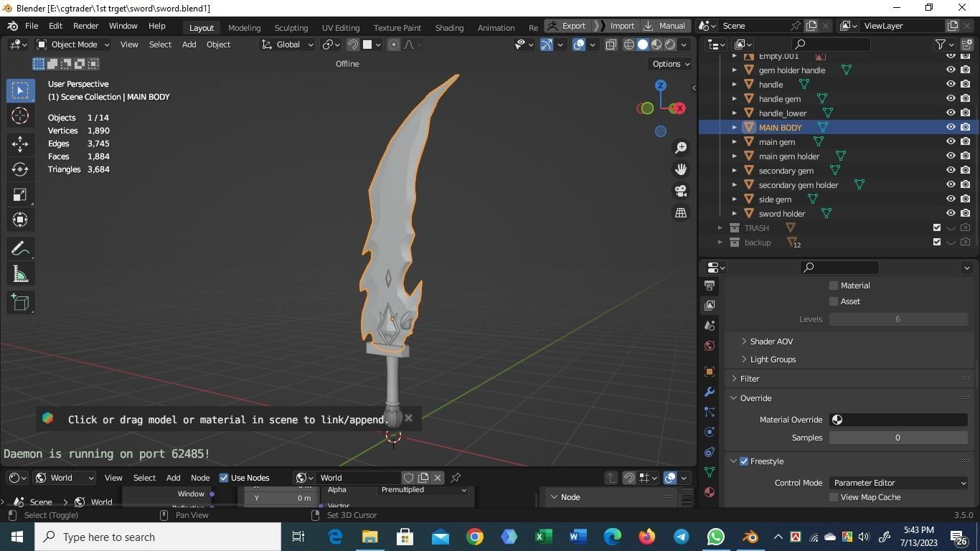Activate the Scale tool
This screenshot has height=551, width=980.
[20, 194]
